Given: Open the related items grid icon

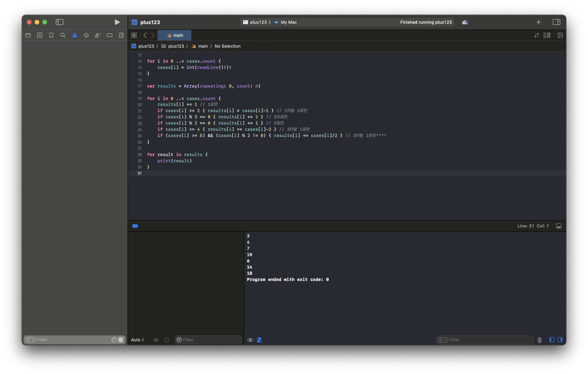Looking at the screenshot, I should pyautogui.click(x=134, y=35).
